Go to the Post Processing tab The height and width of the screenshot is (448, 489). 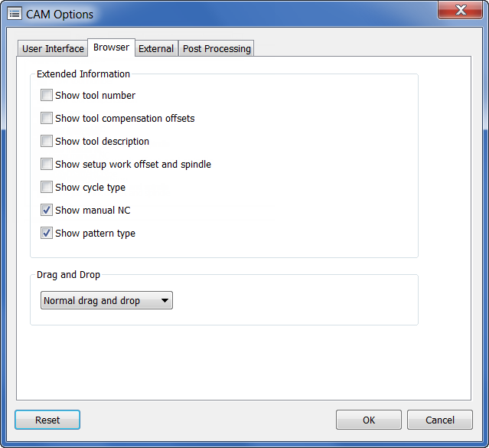[x=217, y=48]
